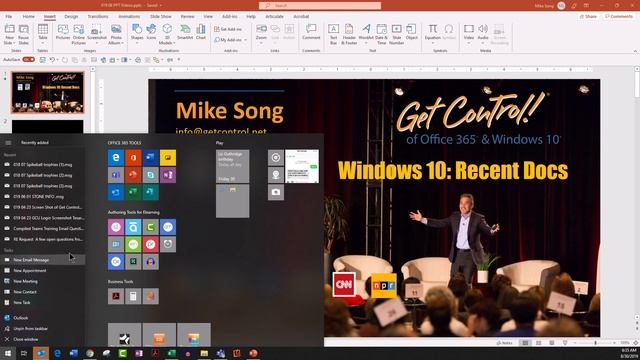Insert a Slide Number

coord(396,34)
